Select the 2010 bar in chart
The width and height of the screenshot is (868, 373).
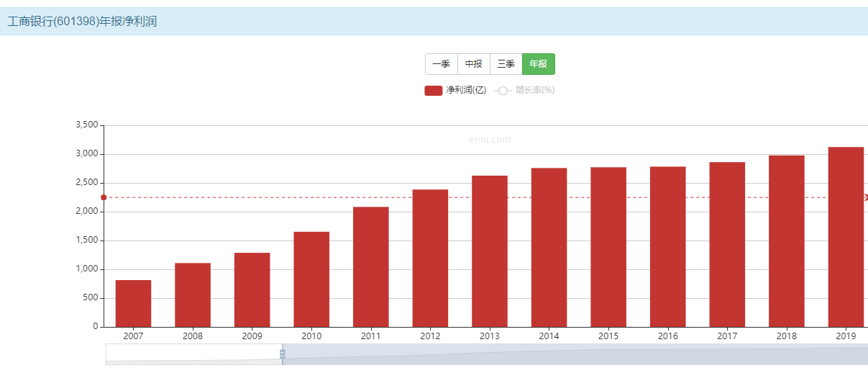[311, 279]
